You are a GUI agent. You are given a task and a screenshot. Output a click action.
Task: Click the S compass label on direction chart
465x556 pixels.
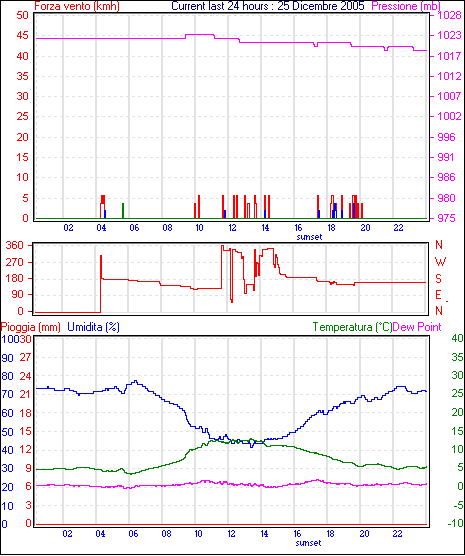pyautogui.click(x=439, y=279)
